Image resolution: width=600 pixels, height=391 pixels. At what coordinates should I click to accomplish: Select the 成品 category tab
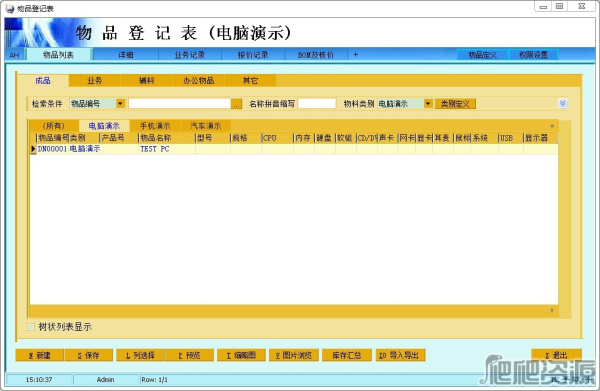[x=43, y=80]
